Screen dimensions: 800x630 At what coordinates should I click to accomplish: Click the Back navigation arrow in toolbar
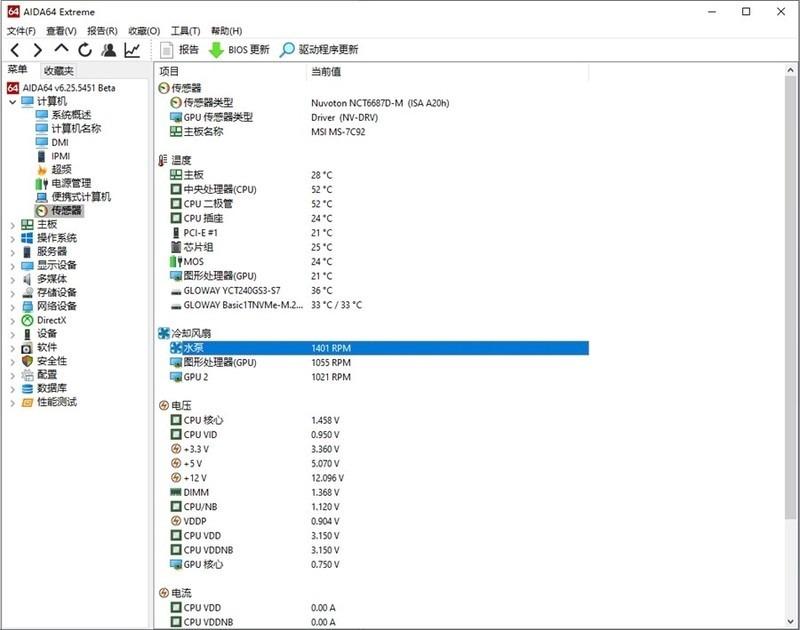[15, 50]
